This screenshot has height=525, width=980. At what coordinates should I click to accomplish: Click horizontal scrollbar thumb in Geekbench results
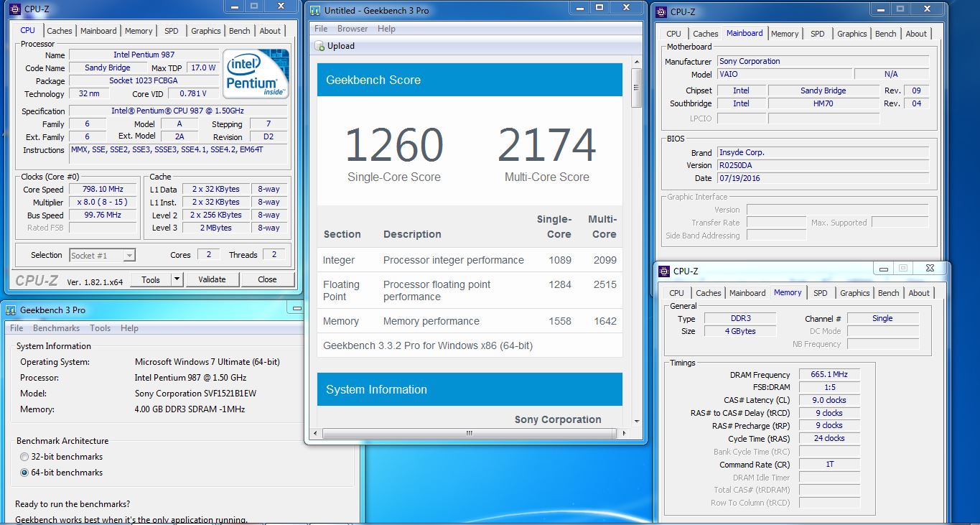(469, 434)
